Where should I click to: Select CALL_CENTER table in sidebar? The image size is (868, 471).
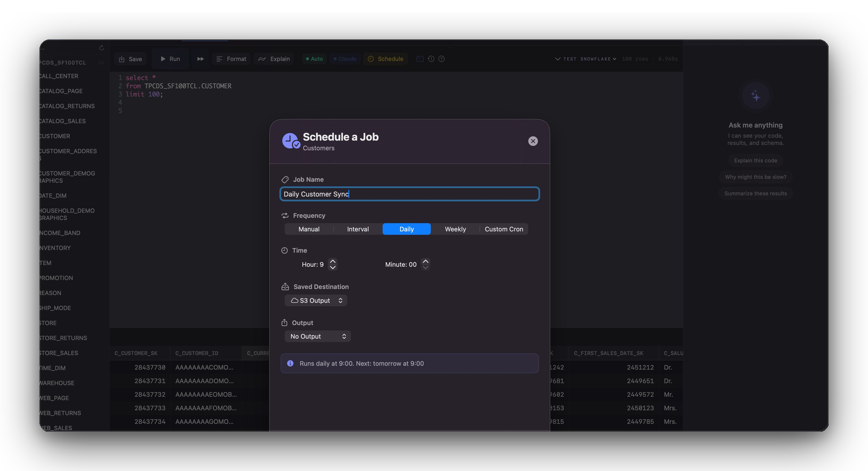coord(59,76)
